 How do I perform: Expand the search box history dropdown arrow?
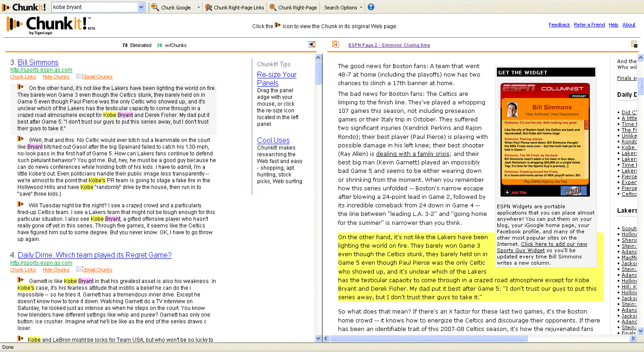(x=141, y=7)
